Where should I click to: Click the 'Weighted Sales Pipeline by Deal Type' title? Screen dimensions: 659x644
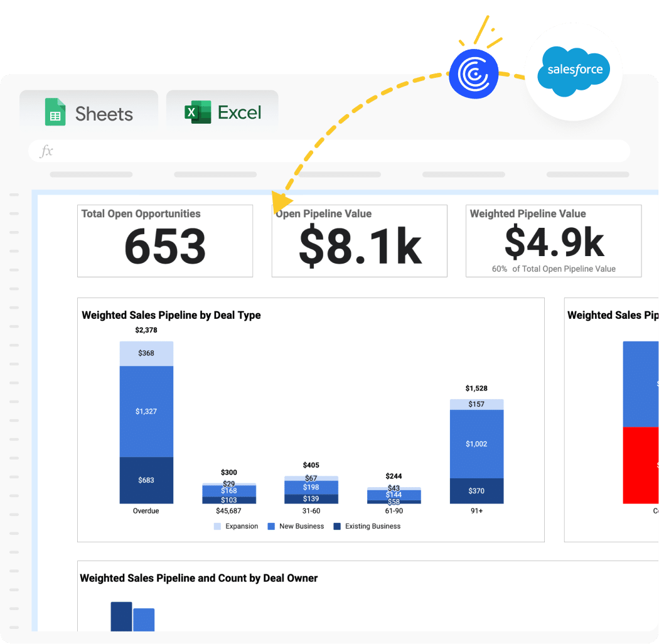[171, 315]
